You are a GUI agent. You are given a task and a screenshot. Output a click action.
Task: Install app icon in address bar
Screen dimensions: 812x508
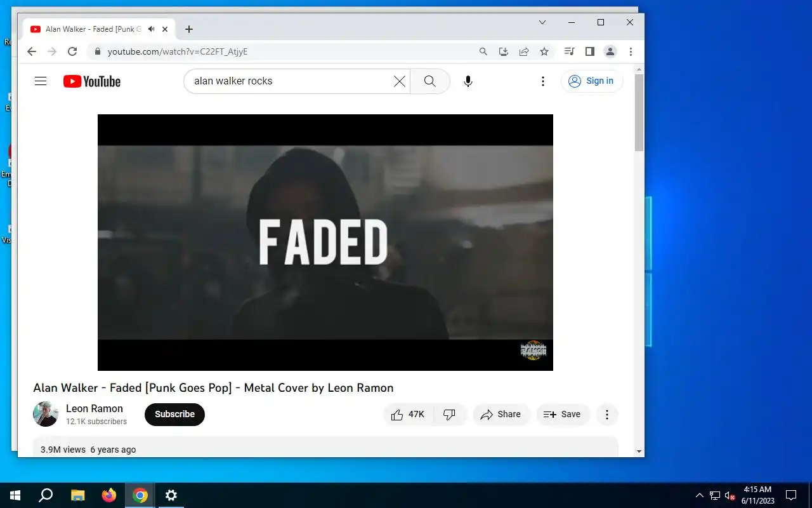pos(504,51)
